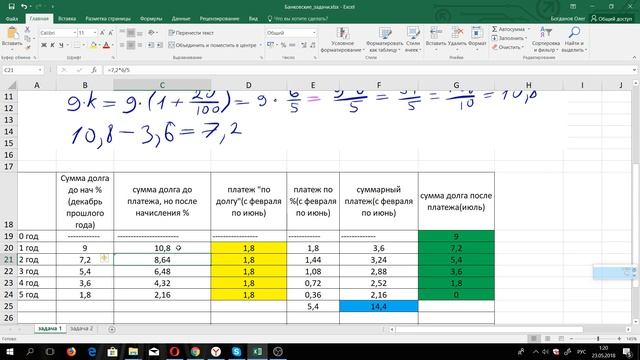Viewport: 640px width, 360px height.
Task: Switch to Page Layout view in status bar
Action: pyautogui.click(x=547, y=339)
